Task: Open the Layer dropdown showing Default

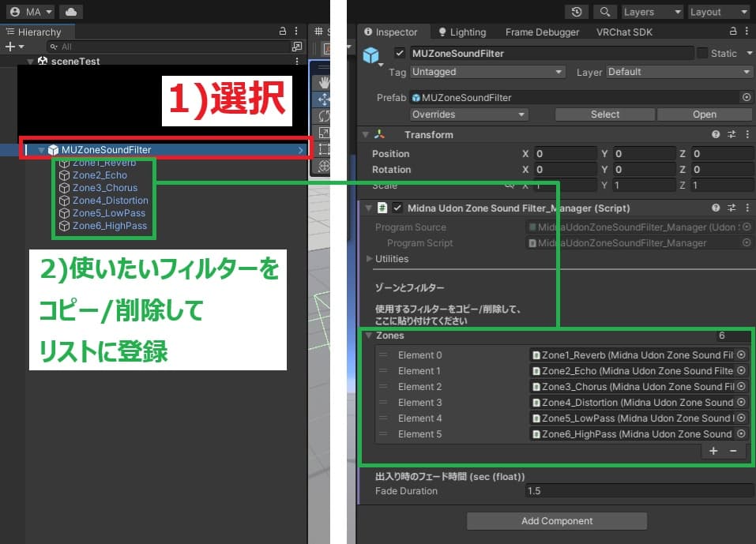Action: [679, 72]
